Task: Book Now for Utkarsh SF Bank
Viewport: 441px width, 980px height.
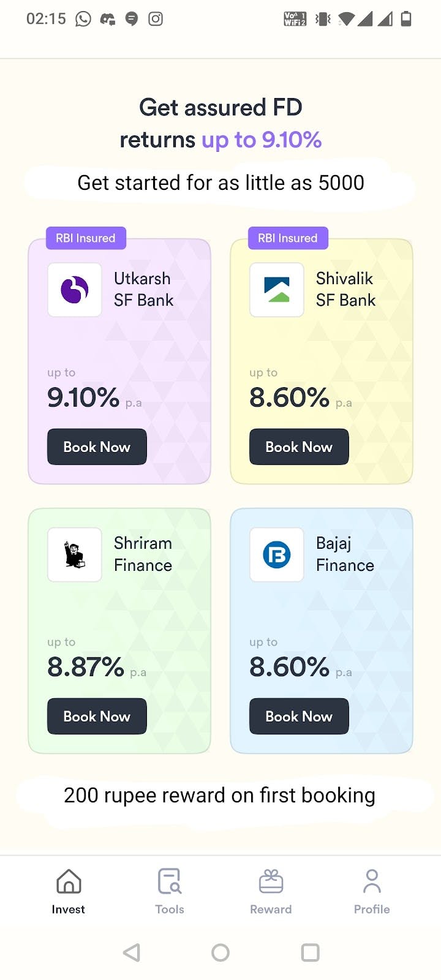Action: pyautogui.click(x=97, y=447)
